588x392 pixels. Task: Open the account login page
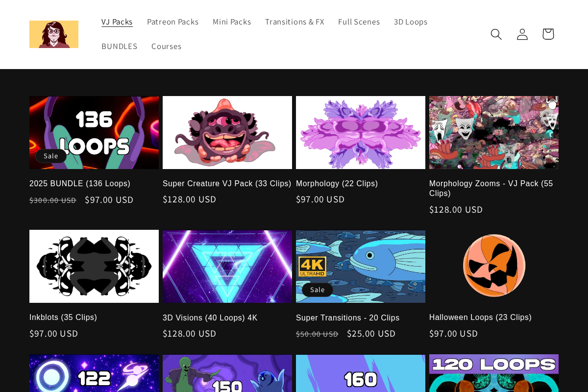pos(522,34)
